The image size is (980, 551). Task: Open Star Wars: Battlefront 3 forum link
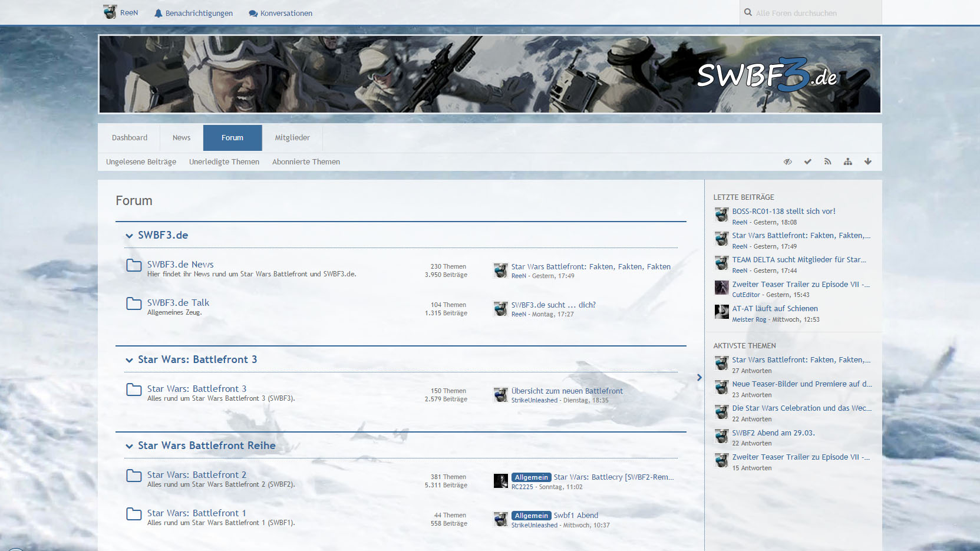click(197, 389)
